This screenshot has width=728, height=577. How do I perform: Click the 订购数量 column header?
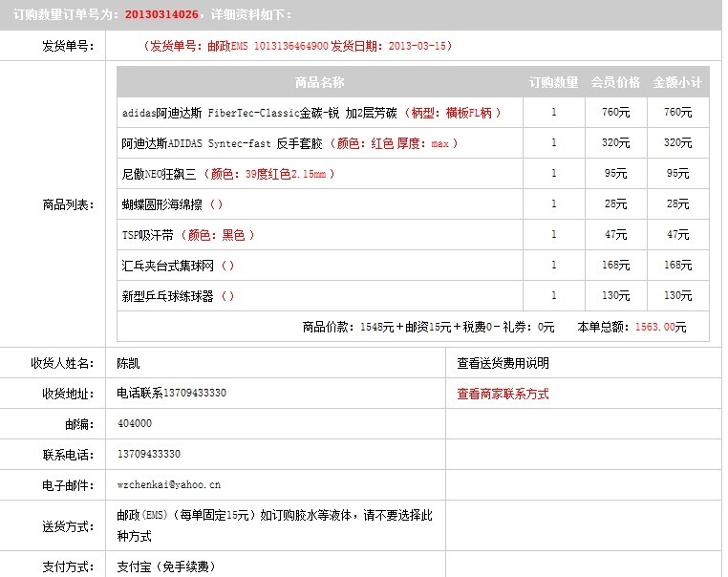pyautogui.click(x=554, y=82)
